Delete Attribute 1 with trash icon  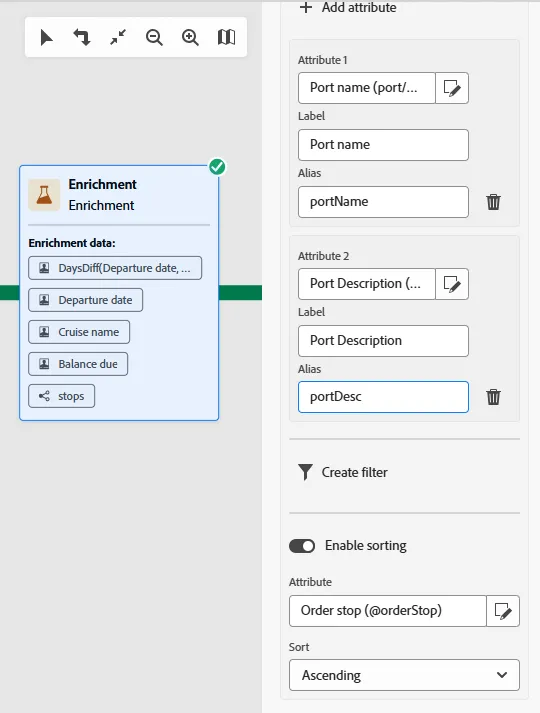493,201
